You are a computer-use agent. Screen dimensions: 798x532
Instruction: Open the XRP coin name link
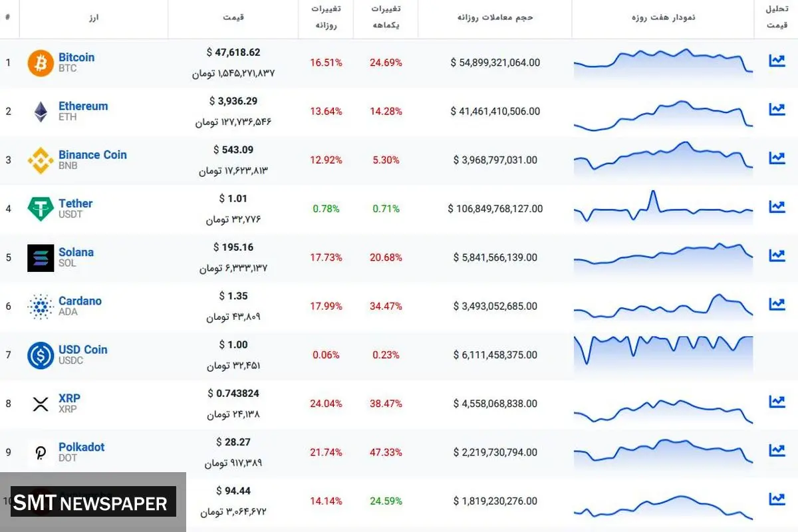(69, 398)
